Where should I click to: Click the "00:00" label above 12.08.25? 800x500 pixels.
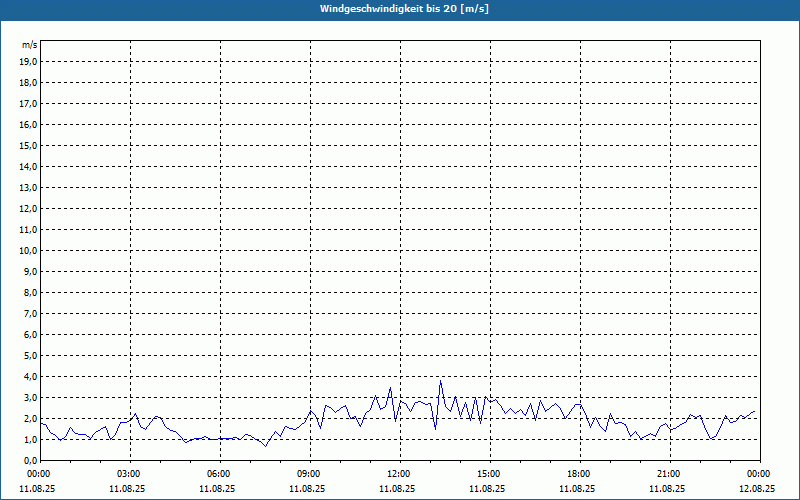coord(760,474)
